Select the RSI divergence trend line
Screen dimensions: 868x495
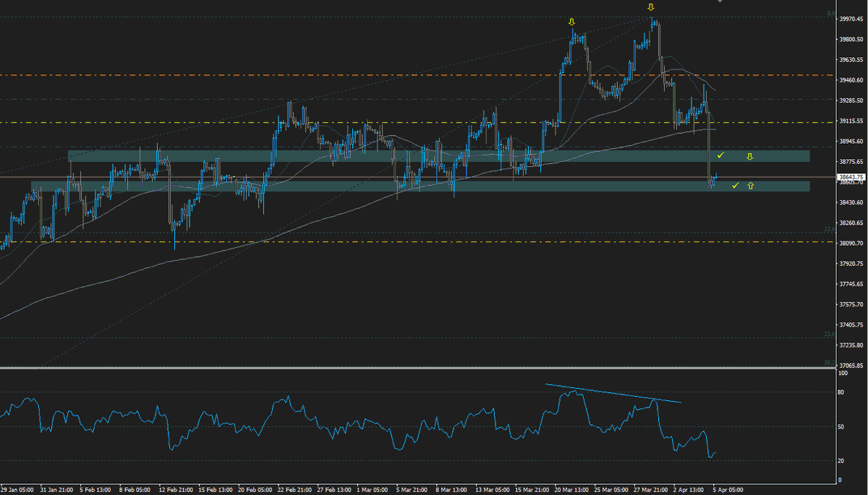613,393
